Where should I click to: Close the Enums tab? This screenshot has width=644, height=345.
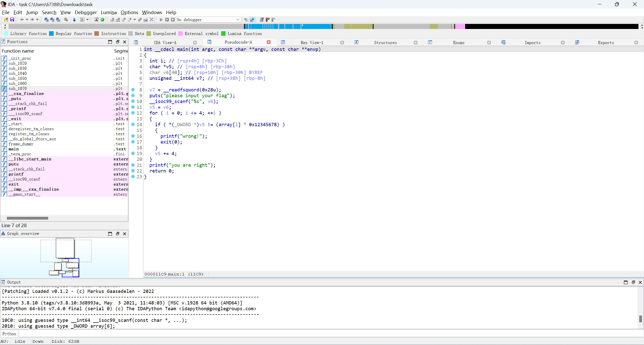pyautogui.click(x=489, y=43)
